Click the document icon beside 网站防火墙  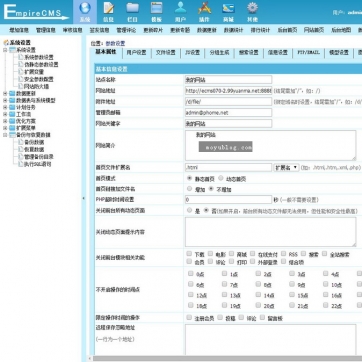(21, 86)
